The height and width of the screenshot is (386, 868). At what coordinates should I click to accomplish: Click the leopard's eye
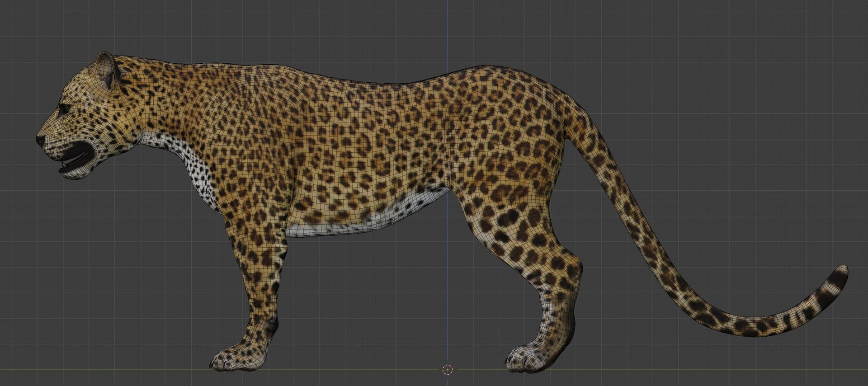tap(65, 108)
